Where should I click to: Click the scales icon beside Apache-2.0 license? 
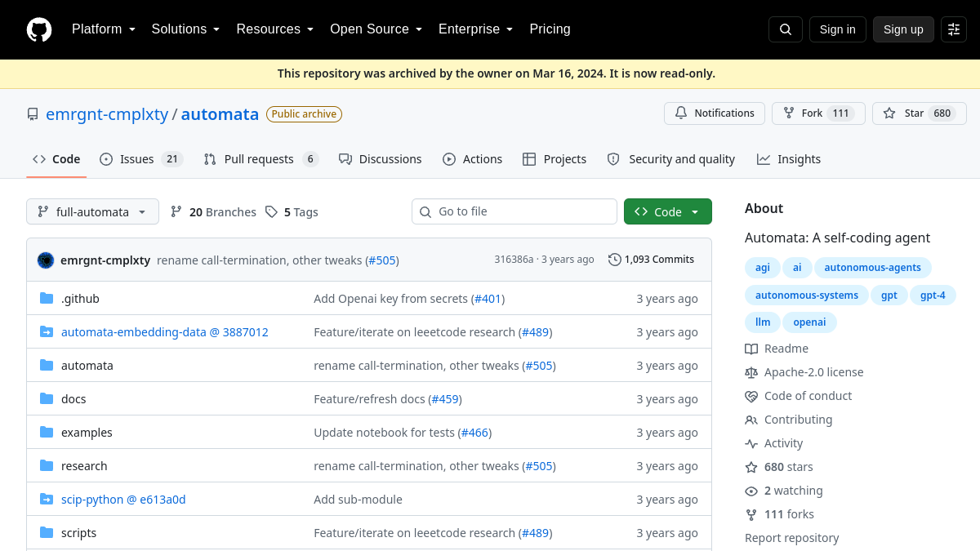[751, 372]
